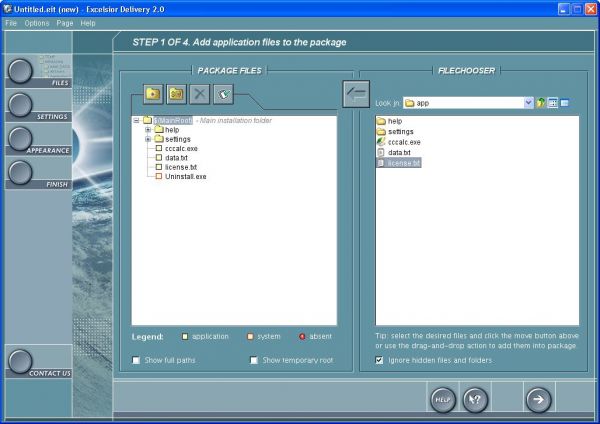
Task: Open the Page menu
Action: [64, 22]
